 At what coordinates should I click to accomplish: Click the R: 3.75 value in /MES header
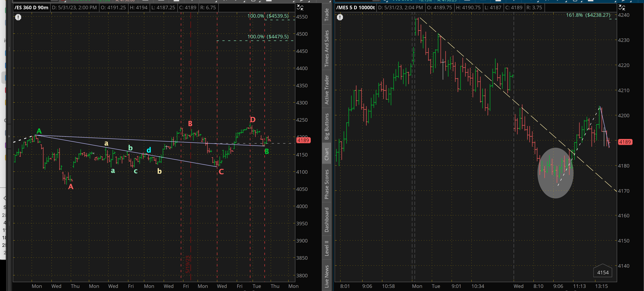point(534,7)
